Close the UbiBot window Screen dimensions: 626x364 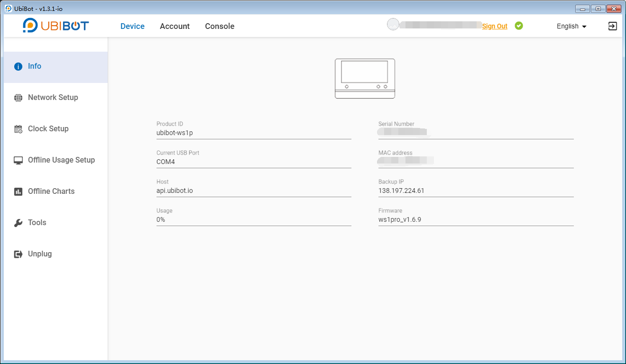614,9
